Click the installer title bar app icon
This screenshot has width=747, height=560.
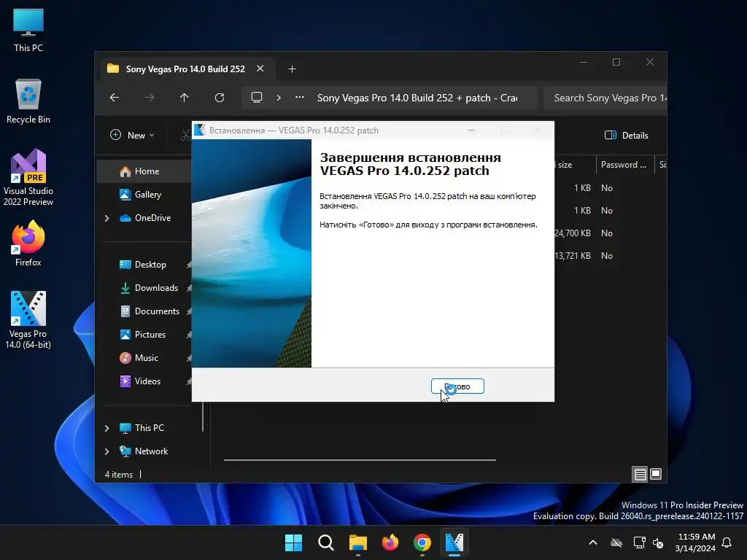point(200,130)
